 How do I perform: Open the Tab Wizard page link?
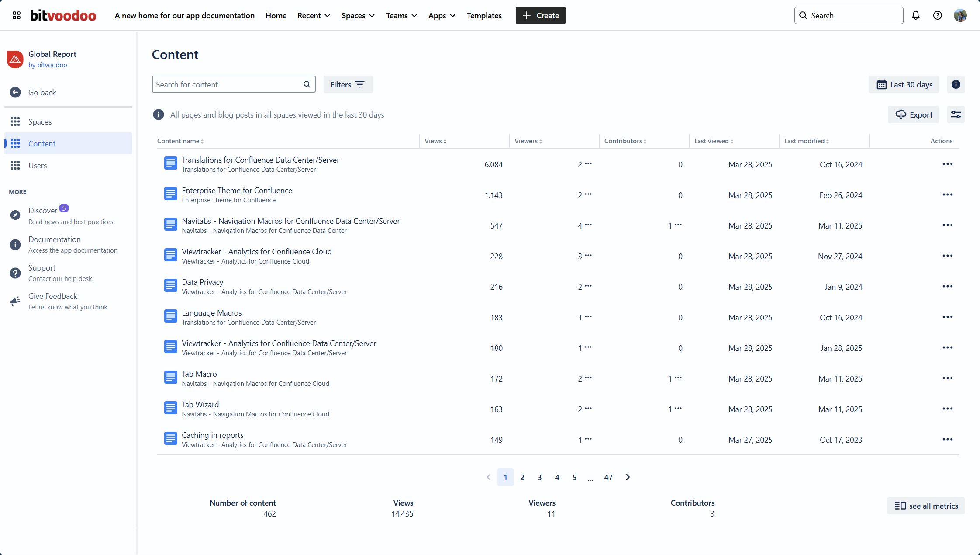200,405
